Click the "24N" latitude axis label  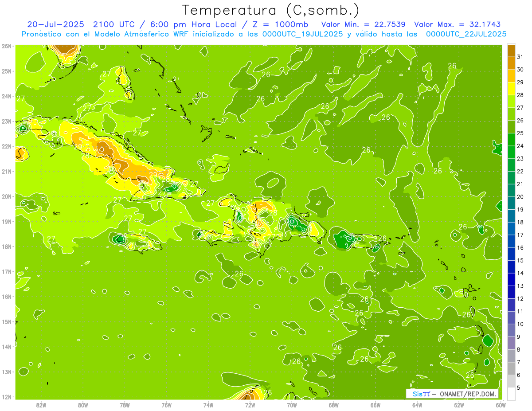pyautogui.click(x=7, y=96)
